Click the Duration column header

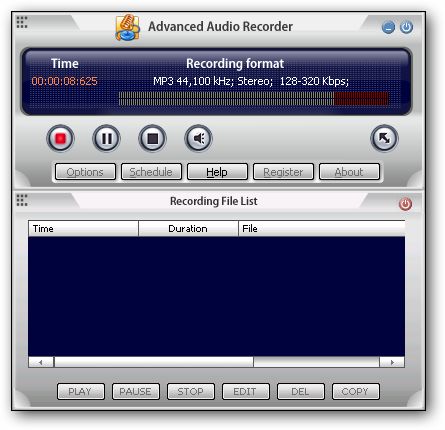coord(188,229)
